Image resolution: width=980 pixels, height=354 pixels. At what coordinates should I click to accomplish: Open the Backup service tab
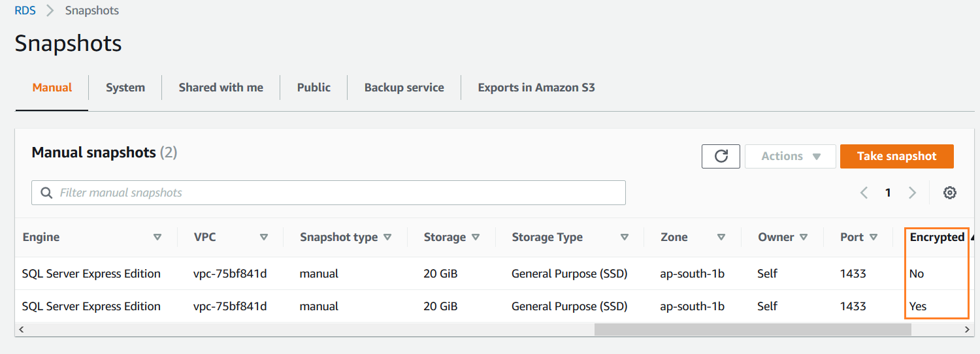pos(404,88)
